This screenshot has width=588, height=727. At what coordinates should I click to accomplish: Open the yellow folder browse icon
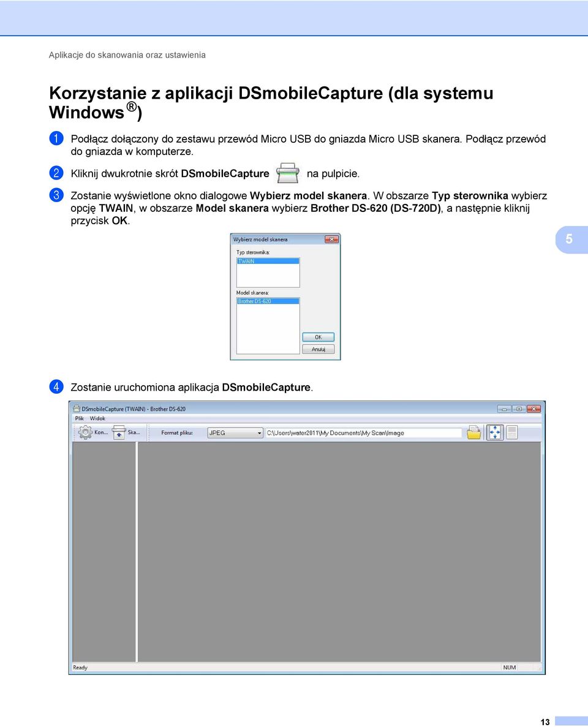474,432
